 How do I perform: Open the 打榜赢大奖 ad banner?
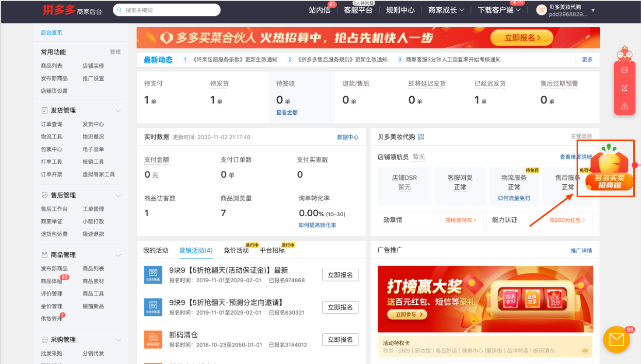click(485, 299)
